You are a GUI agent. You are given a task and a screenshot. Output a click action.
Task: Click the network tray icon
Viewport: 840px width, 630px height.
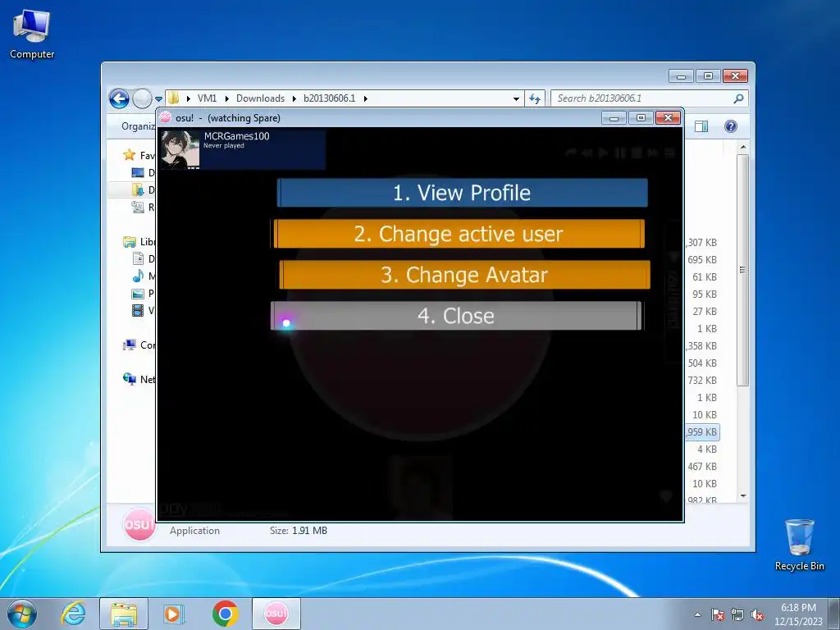(x=737, y=614)
